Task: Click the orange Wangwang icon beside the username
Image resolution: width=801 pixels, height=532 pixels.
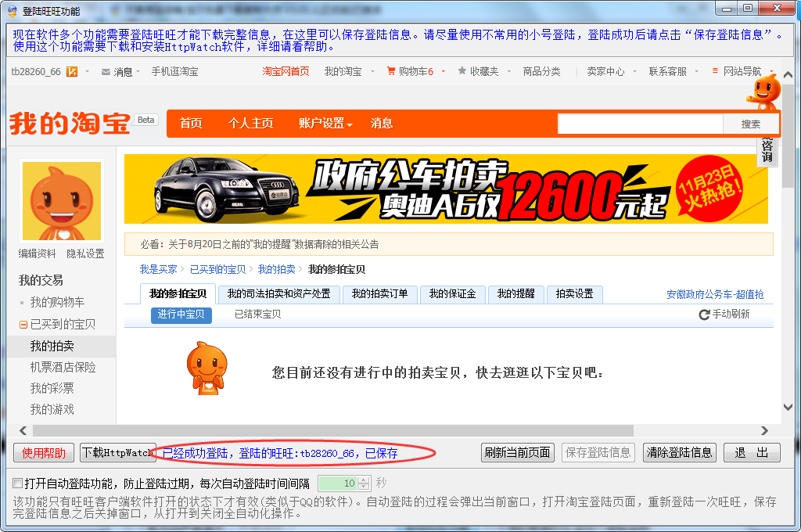Action: pyautogui.click(x=72, y=72)
